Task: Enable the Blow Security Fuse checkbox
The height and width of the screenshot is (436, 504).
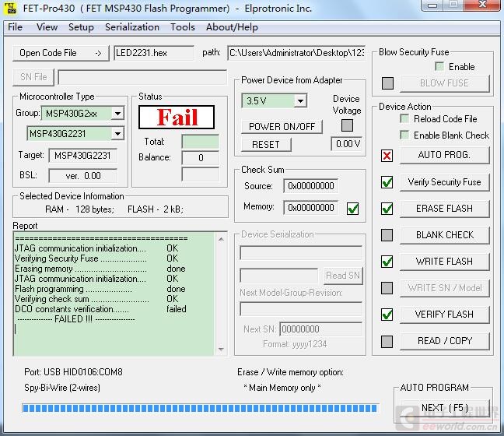Action: coord(439,67)
